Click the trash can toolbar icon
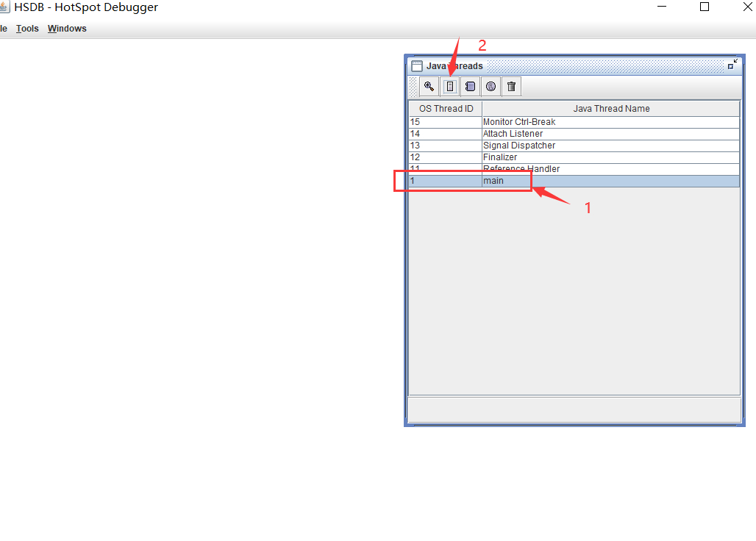Image resolution: width=756 pixels, height=541 pixels. [511, 86]
